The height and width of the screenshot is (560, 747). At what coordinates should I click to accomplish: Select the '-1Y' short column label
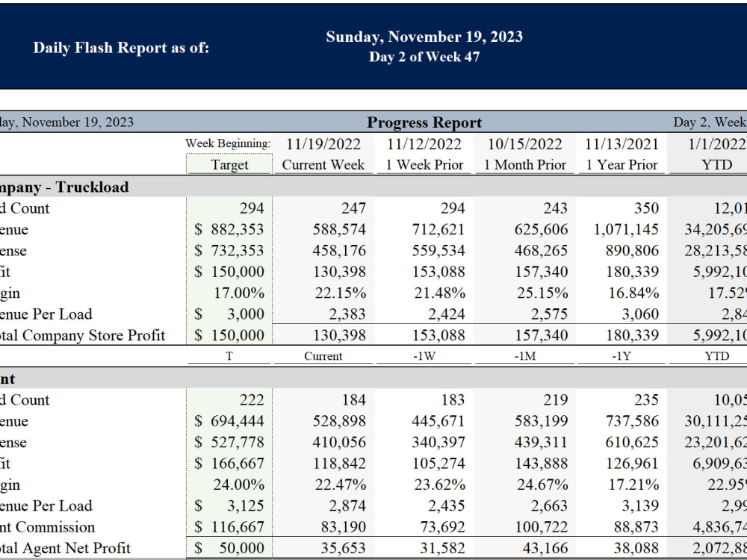point(622,356)
